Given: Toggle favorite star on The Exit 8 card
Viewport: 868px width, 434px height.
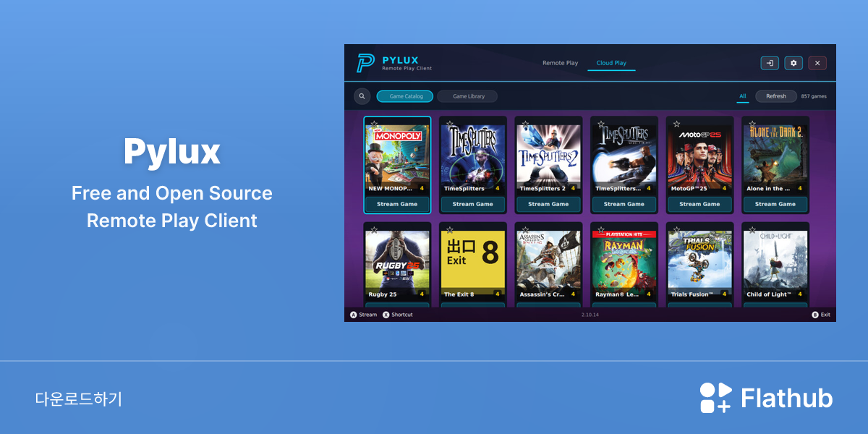Looking at the screenshot, I should (x=449, y=231).
